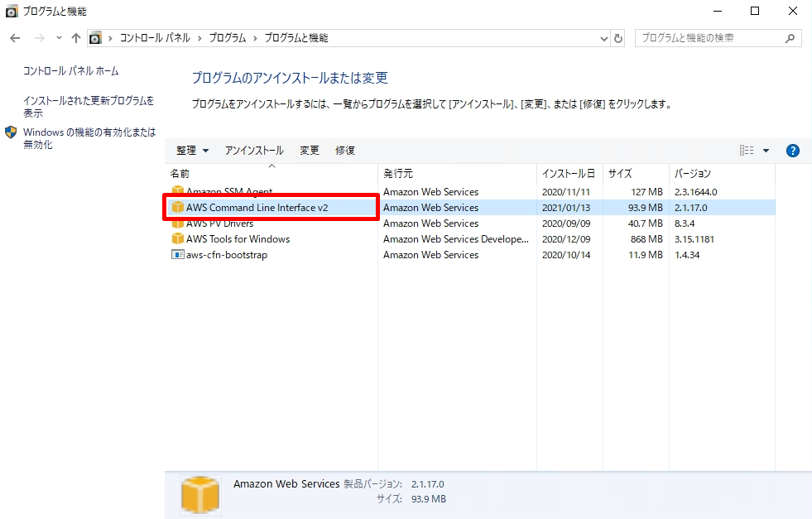Select Amazon SSM Agent program row
Screen dimensions: 812x519
[x=470, y=192]
